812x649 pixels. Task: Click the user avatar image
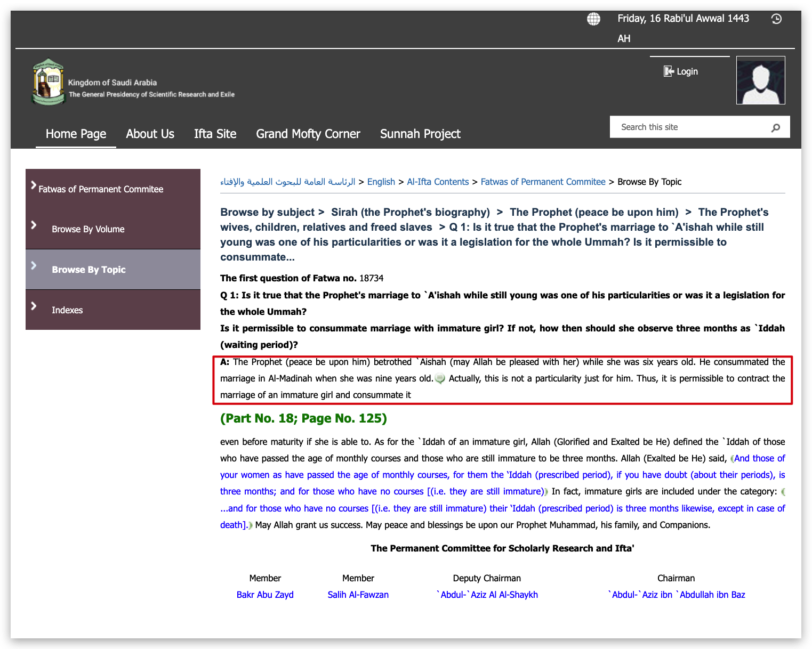tap(760, 80)
